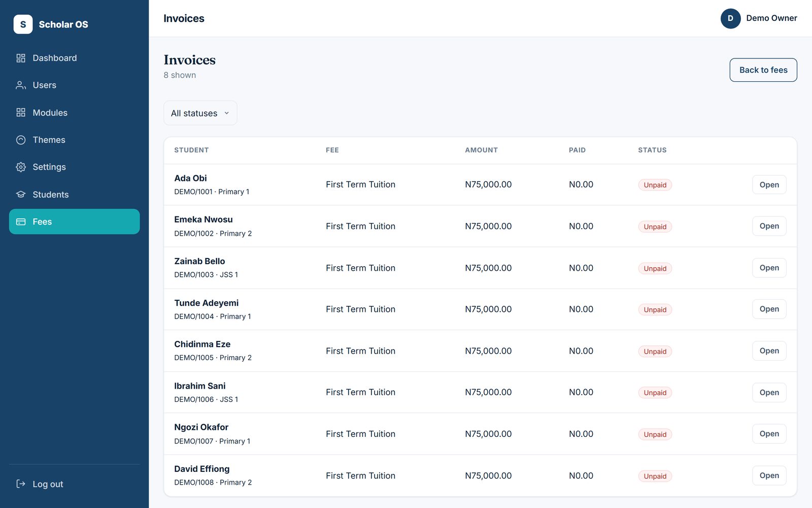This screenshot has width=812, height=508.
Task: Click the STATUS column header
Action: [652, 150]
